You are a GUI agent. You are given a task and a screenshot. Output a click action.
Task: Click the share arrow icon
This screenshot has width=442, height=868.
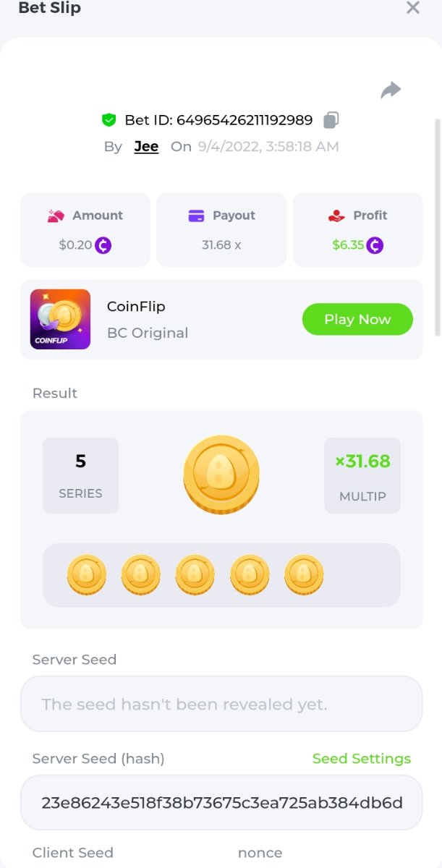391,90
